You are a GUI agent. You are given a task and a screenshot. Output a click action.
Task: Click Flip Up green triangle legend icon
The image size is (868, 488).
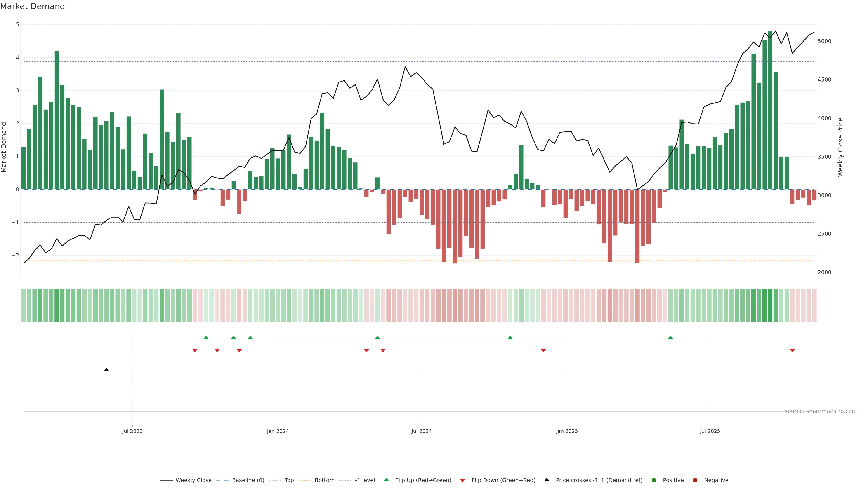point(387,480)
